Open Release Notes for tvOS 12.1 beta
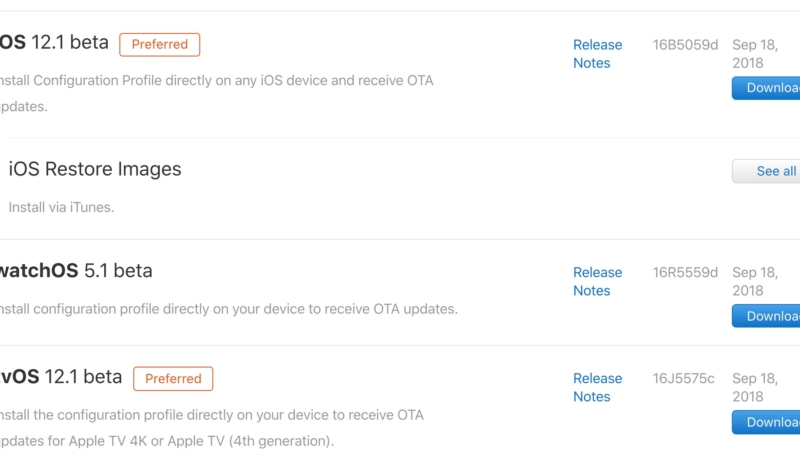This screenshot has width=800, height=457. pyautogui.click(x=597, y=387)
